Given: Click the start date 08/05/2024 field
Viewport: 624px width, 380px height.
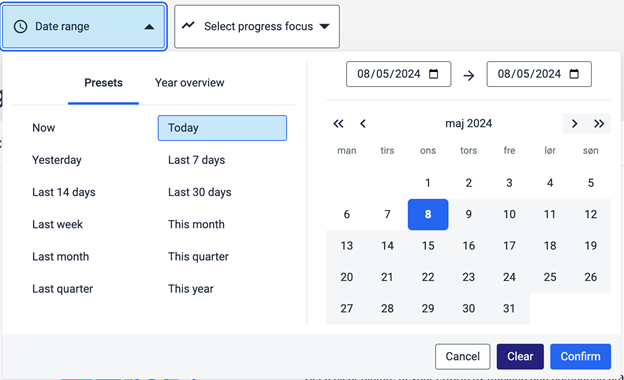Looking at the screenshot, I should [398, 74].
